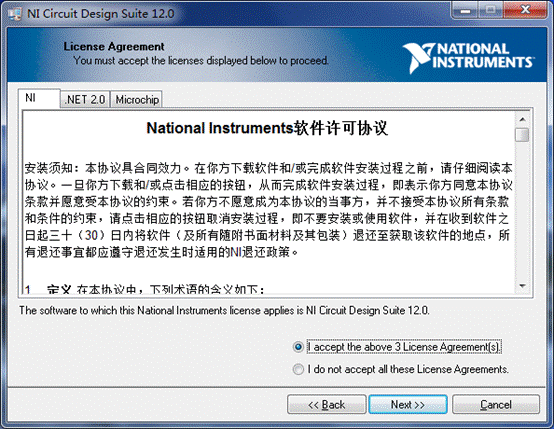Click the Next >> button
The image size is (554, 429).
[408, 404]
